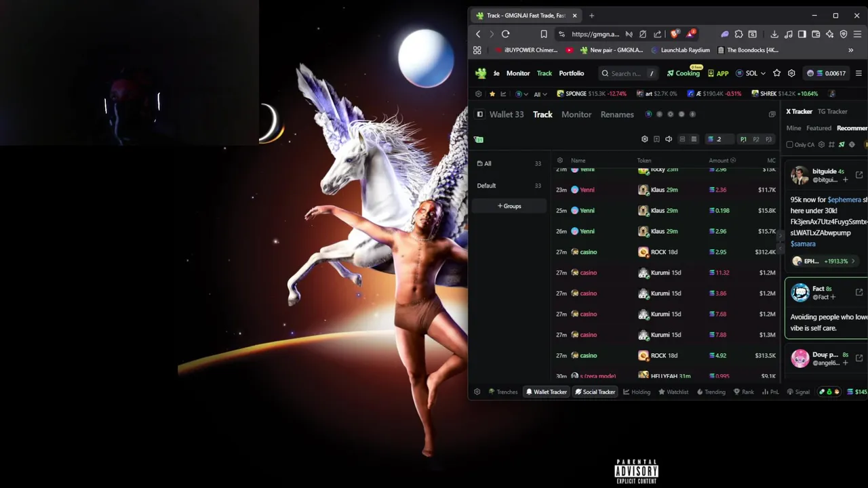Click ticker bar favorites star

click(492, 94)
